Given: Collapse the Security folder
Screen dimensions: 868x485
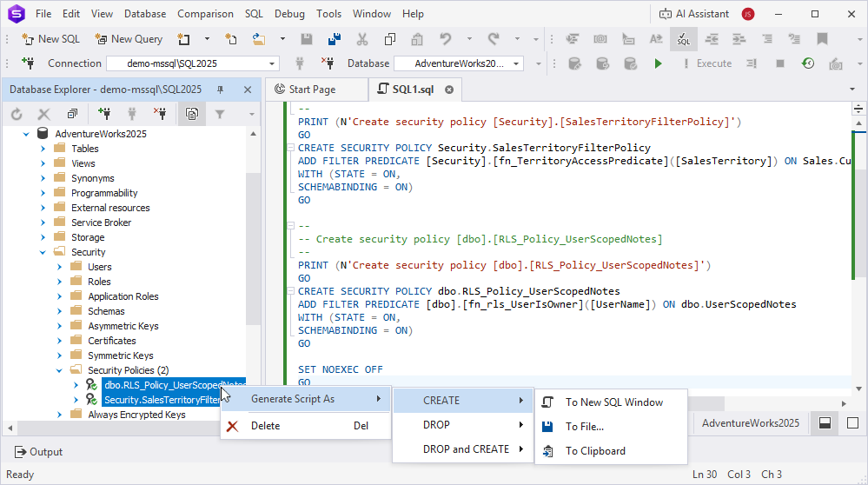Looking at the screenshot, I should point(43,252).
